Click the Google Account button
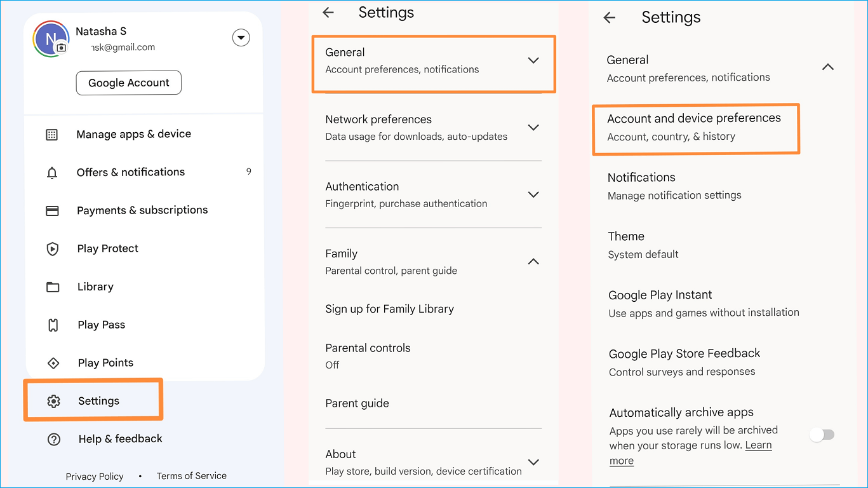This screenshot has width=868, height=488. tap(129, 83)
